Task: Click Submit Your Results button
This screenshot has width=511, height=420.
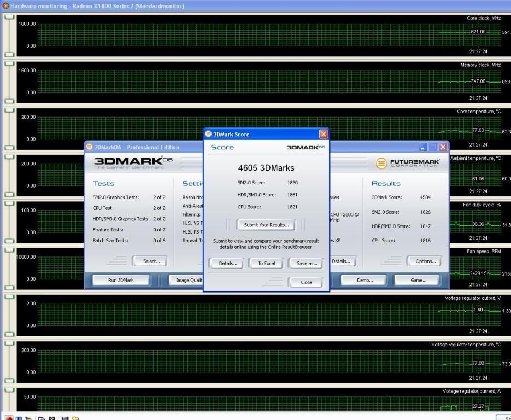Action: 266,225
